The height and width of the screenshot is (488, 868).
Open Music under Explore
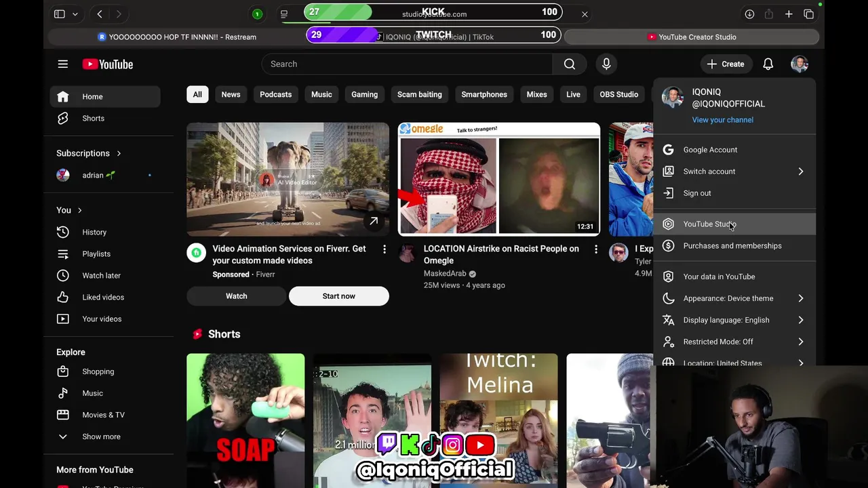tap(105, 393)
